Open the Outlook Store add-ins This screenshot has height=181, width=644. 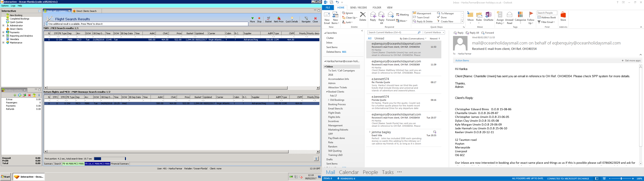563,16
